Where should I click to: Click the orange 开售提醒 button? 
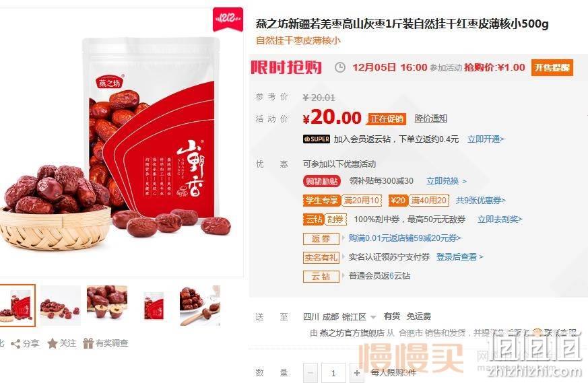point(552,67)
